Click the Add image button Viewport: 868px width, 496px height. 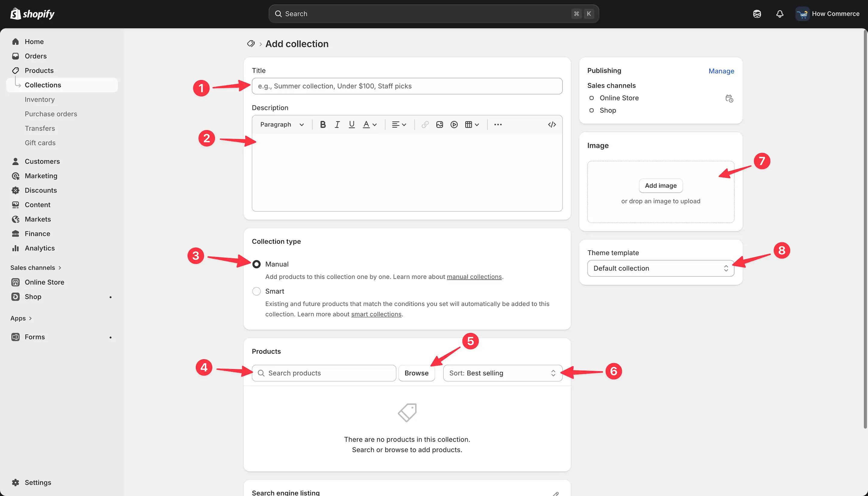[660, 186]
